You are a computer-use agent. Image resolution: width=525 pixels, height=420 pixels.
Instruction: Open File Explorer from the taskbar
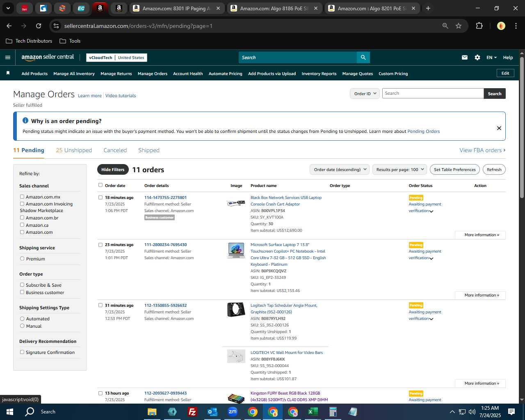pos(152,412)
